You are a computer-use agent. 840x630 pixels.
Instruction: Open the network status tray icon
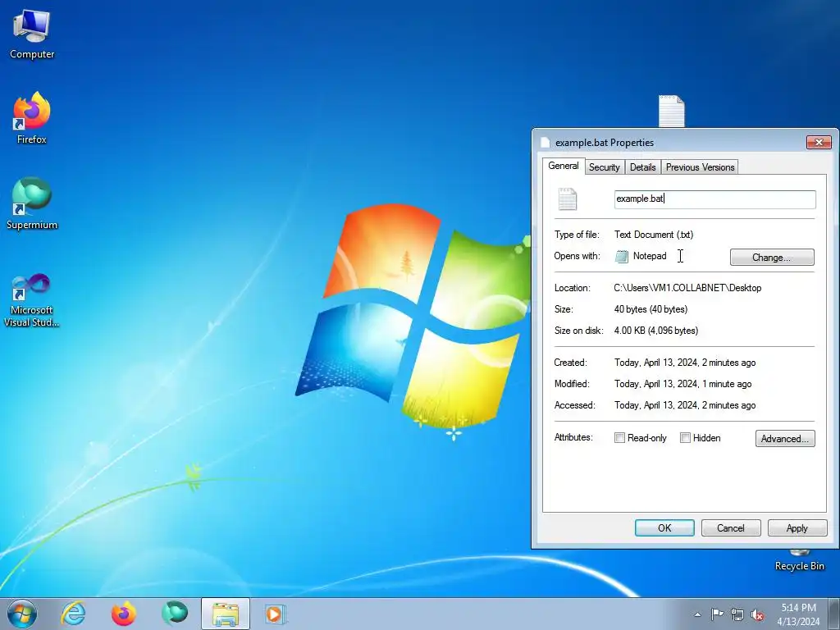737,614
